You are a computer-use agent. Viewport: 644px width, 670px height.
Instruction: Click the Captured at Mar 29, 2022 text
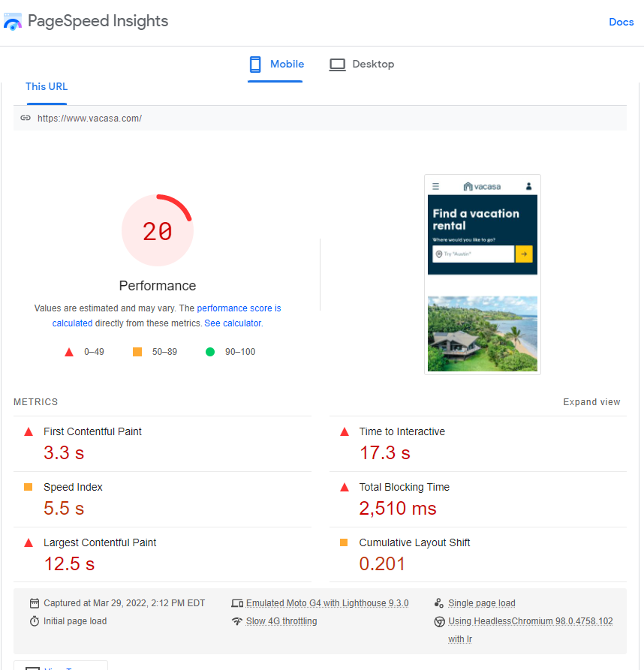point(125,603)
